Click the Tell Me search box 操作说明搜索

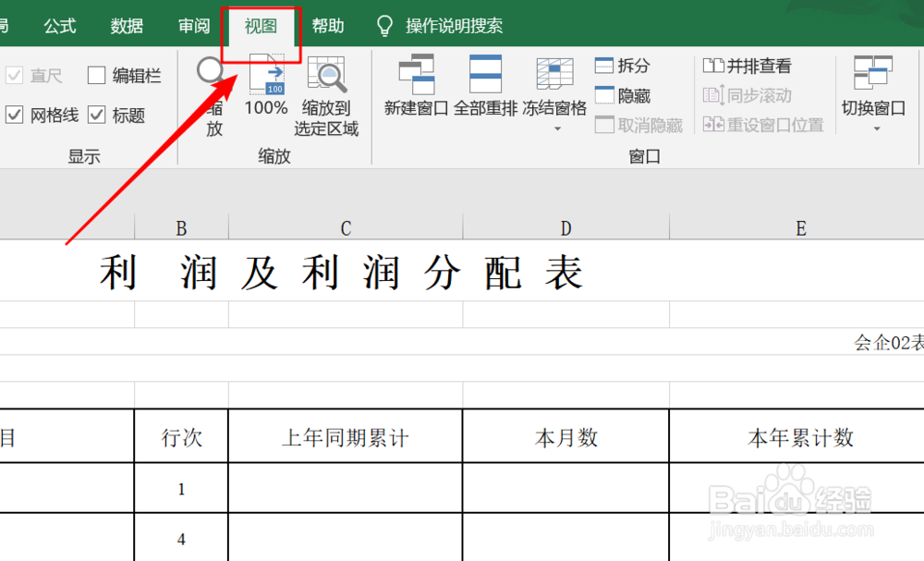(454, 26)
